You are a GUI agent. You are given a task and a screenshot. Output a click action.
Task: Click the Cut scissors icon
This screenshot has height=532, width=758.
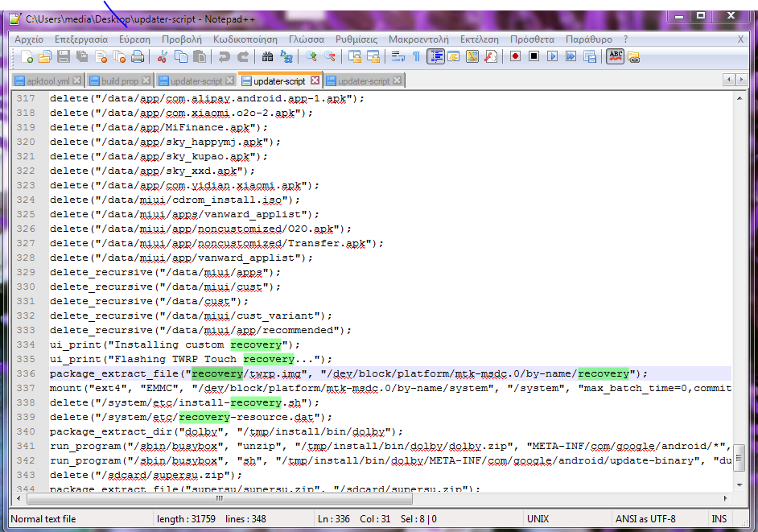(163, 56)
